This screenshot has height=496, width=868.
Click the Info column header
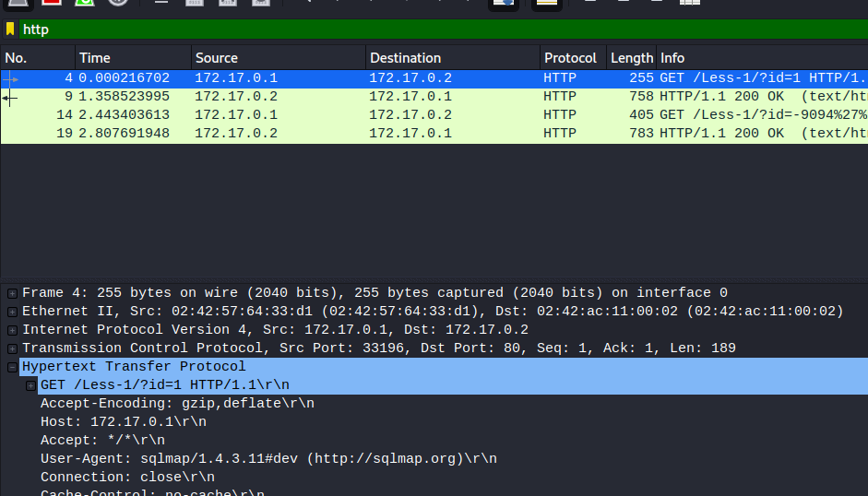point(762,58)
